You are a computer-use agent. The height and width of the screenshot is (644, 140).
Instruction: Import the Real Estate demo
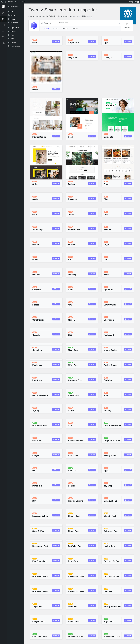click(92, 455)
